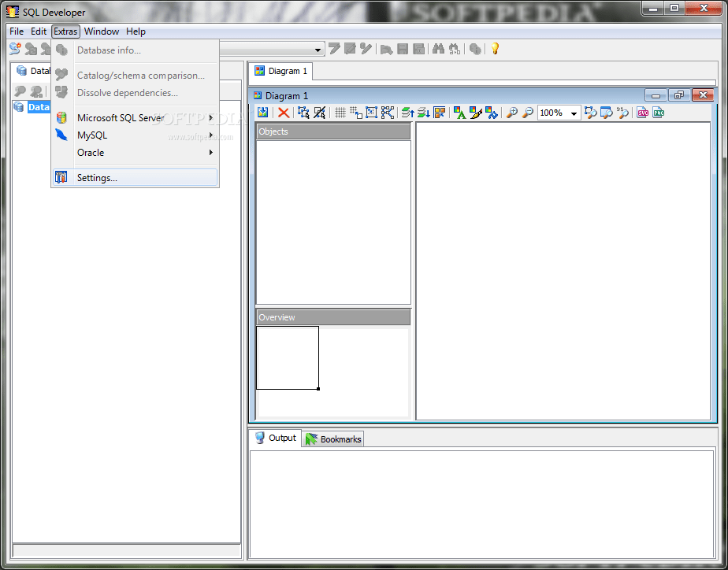Click Database info... menu entry
This screenshot has height=570, width=728.
click(135, 50)
